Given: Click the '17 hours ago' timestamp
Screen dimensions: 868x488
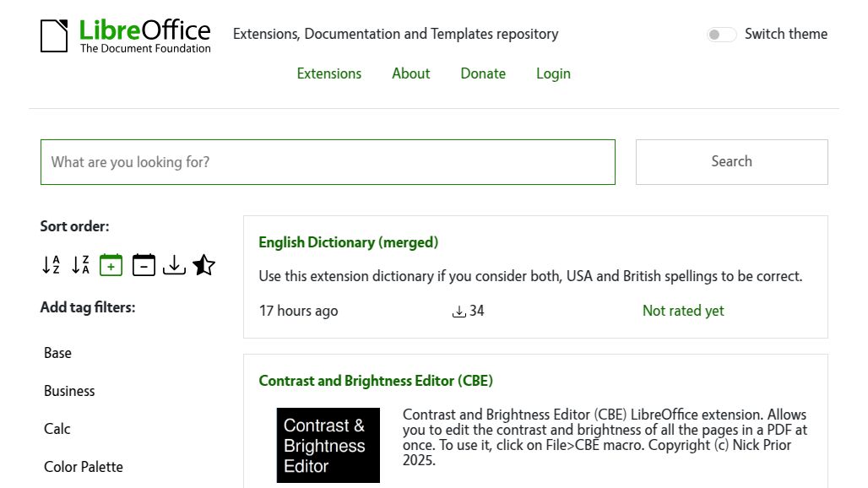Looking at the screenshot, I should point(298,311).
